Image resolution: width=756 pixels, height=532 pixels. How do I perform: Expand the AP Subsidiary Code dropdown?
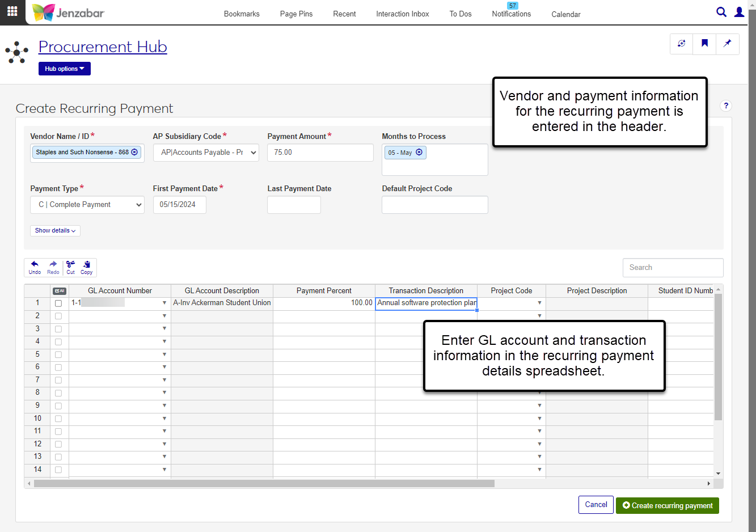(x=206, y=153)
